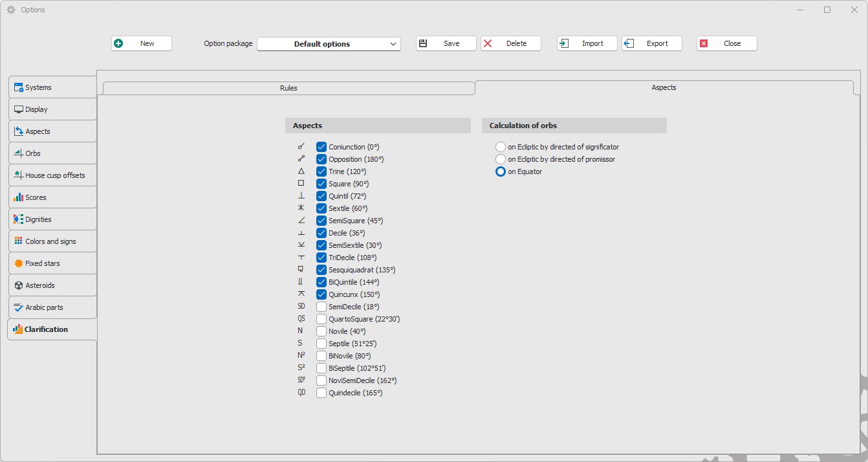Enable the SemiDecile (18°) checkbox
The image size is (868, 462).
coord(321,307)
